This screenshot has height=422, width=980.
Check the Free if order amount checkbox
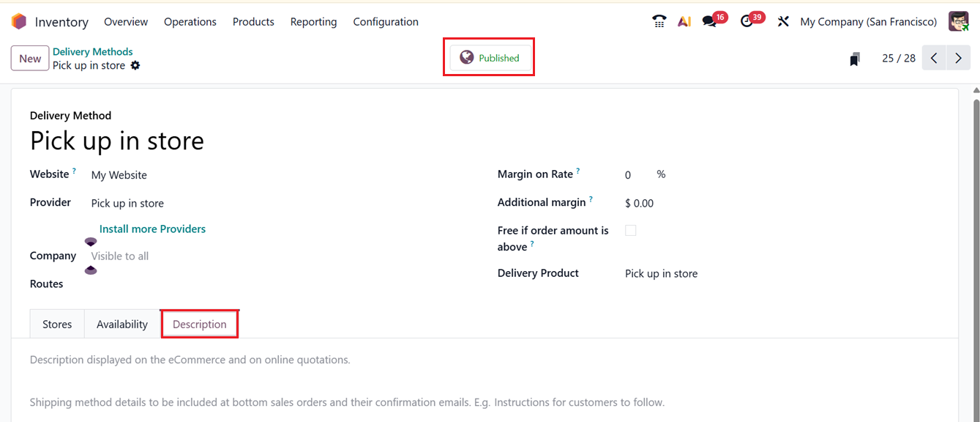coord(631,231)
